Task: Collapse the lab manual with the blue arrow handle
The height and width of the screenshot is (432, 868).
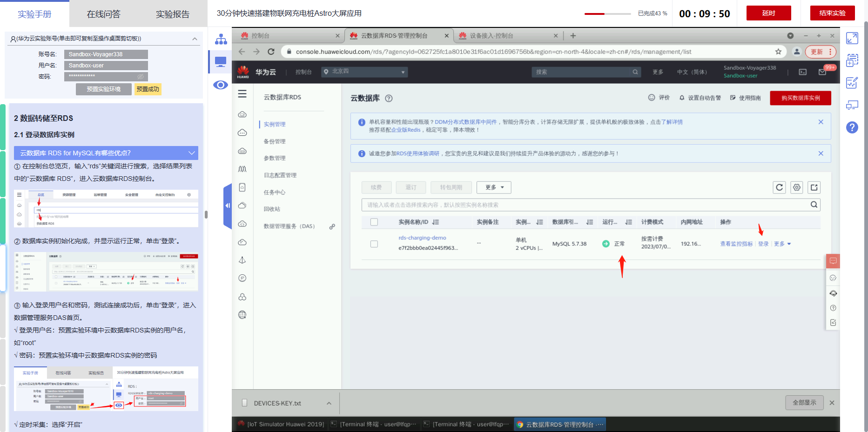Action: 228,206
